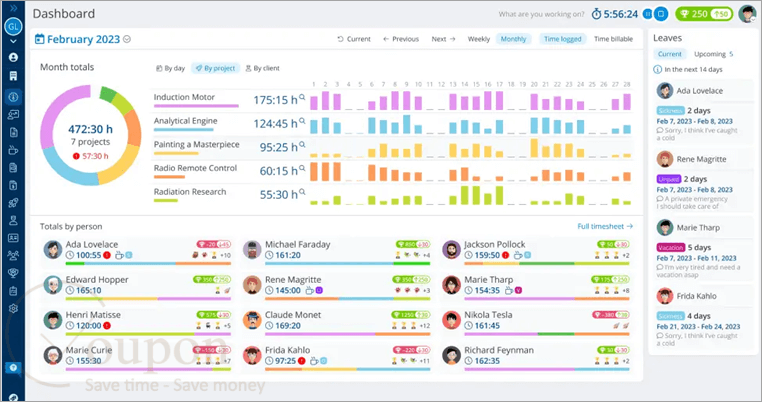Click Ada Lovelace's red alert icon in totals
The height and width of the screenshot is (402, 762).
[x=107, y=255]
